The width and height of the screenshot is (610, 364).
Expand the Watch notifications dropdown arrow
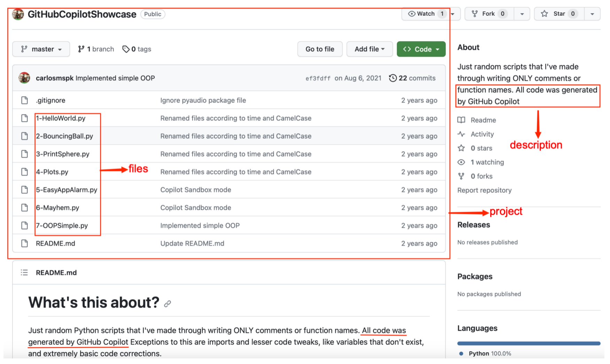[453, 14]
